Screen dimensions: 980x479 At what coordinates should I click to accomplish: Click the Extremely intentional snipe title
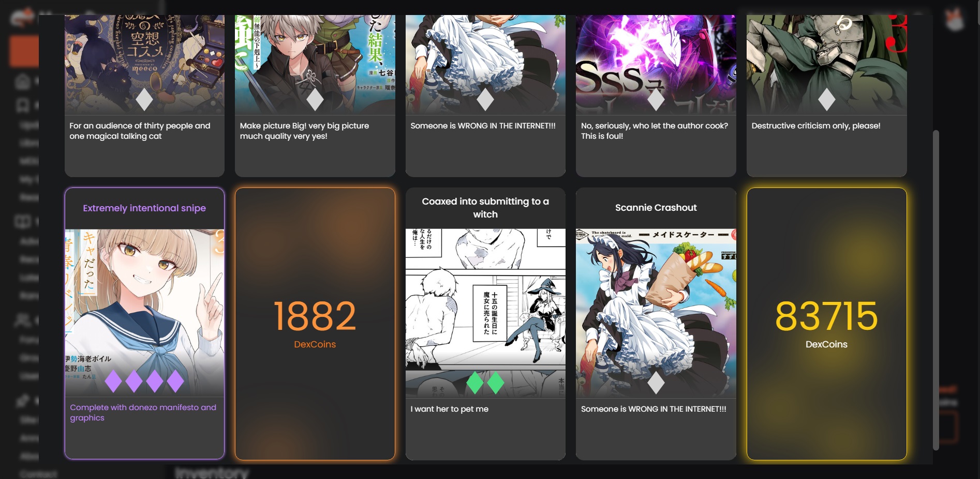[x=144, y=208]
